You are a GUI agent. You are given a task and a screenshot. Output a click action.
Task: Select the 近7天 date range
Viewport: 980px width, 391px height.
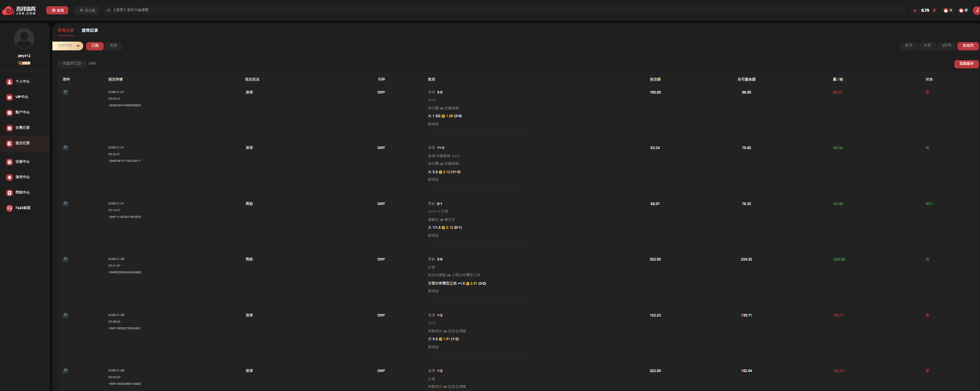[947, 46]
